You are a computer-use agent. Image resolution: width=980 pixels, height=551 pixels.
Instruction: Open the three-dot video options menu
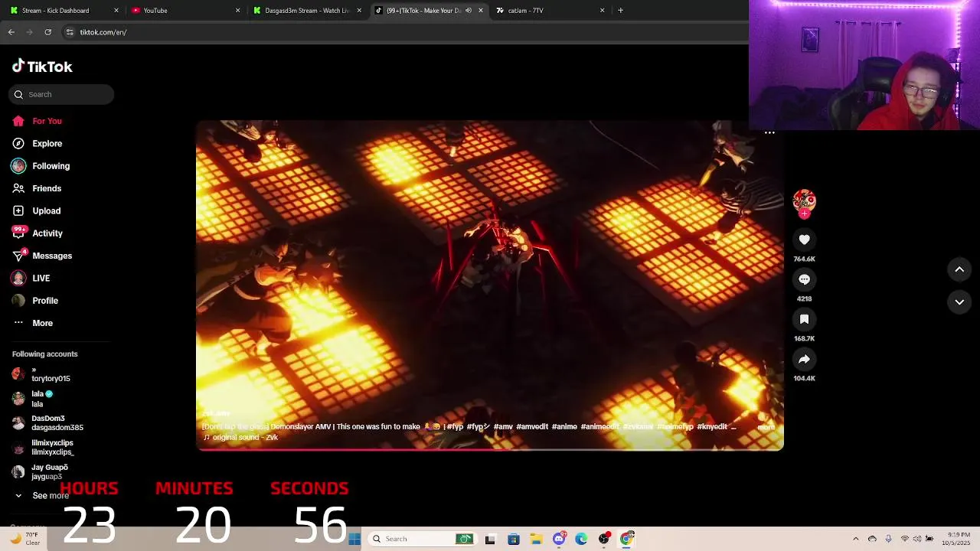pos(769,132)
